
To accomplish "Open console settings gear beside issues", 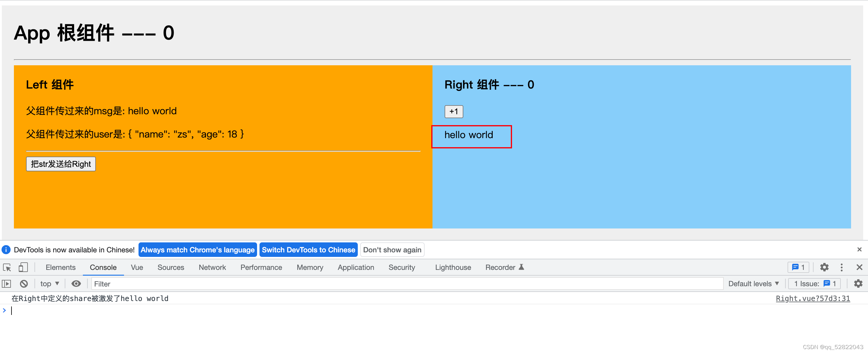I will coord(858,284).
